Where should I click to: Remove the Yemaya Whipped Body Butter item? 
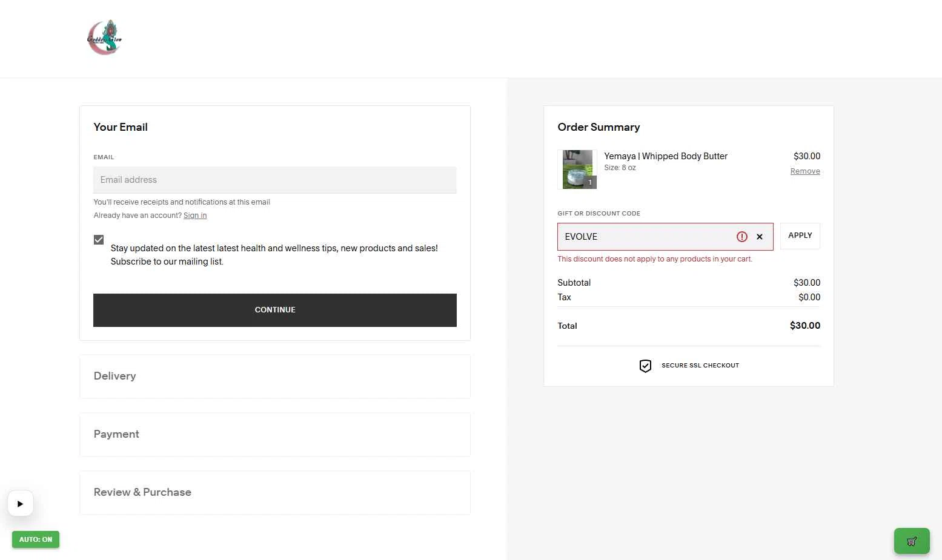click(x=805, y=171)
